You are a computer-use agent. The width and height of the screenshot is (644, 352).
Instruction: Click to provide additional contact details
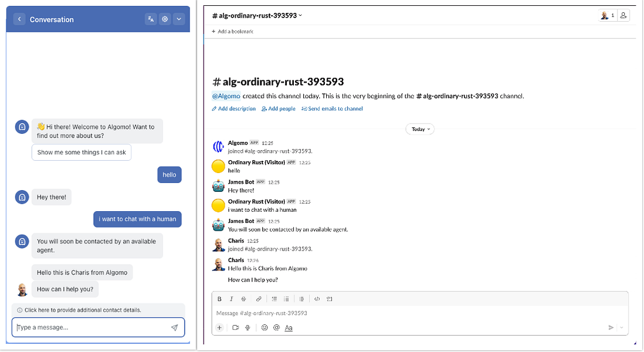(x=83, y=310)
